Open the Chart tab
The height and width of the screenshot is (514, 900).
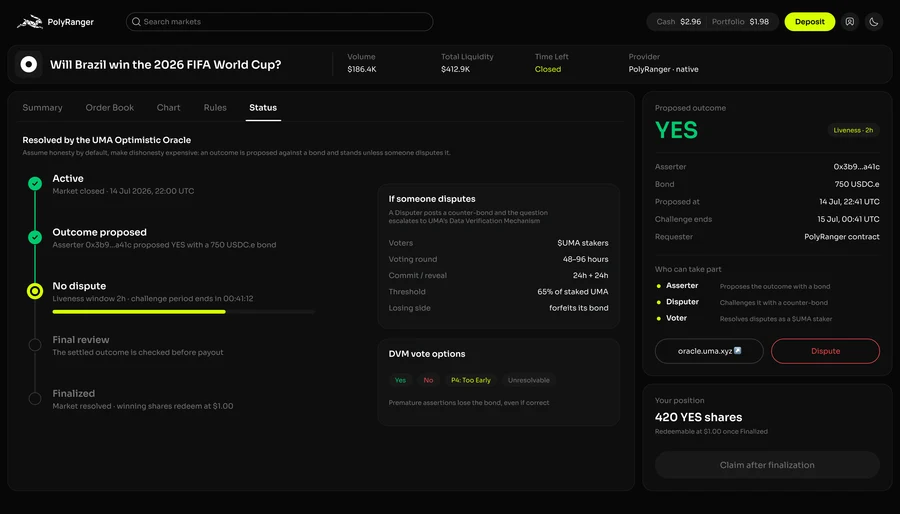point(168,107)
